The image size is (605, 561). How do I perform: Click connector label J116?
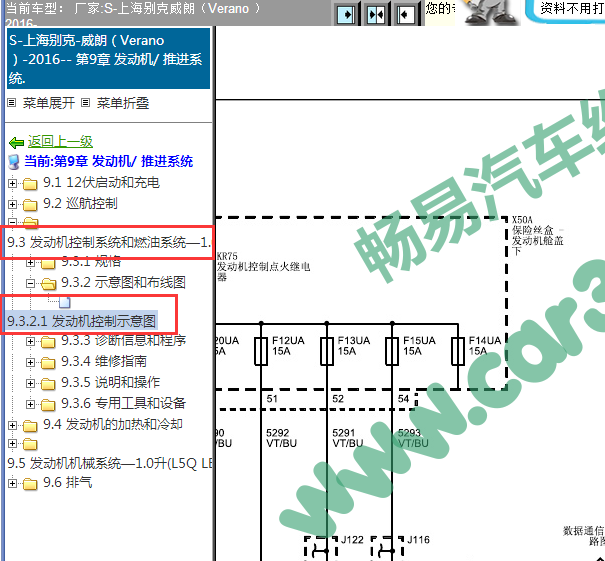418,539
